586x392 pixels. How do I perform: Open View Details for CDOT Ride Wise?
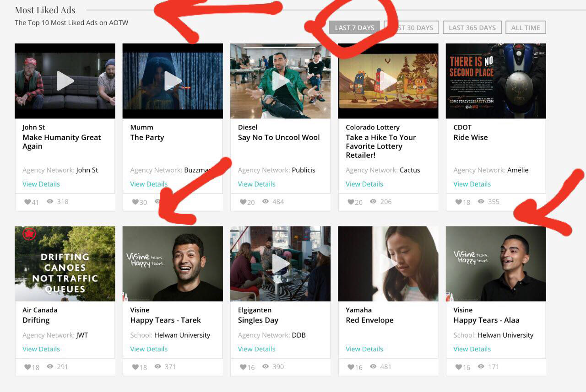coord(472,184)
